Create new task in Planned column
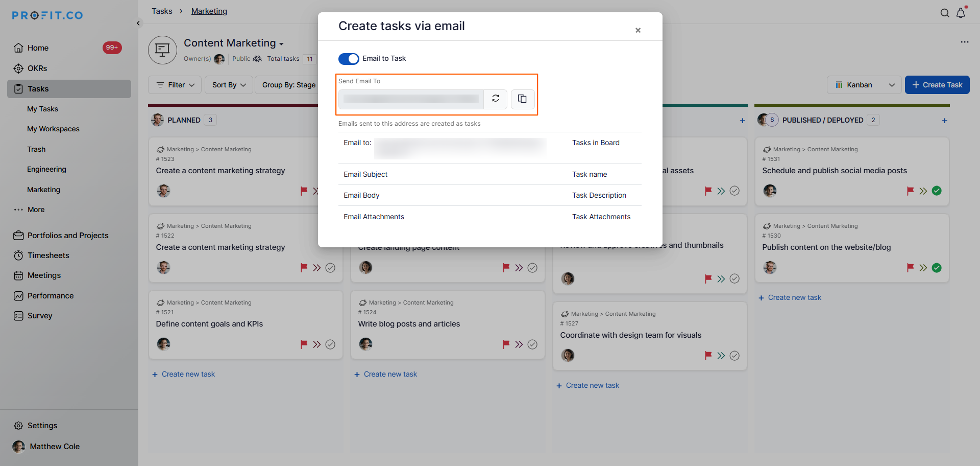 (x=184, y=375)
